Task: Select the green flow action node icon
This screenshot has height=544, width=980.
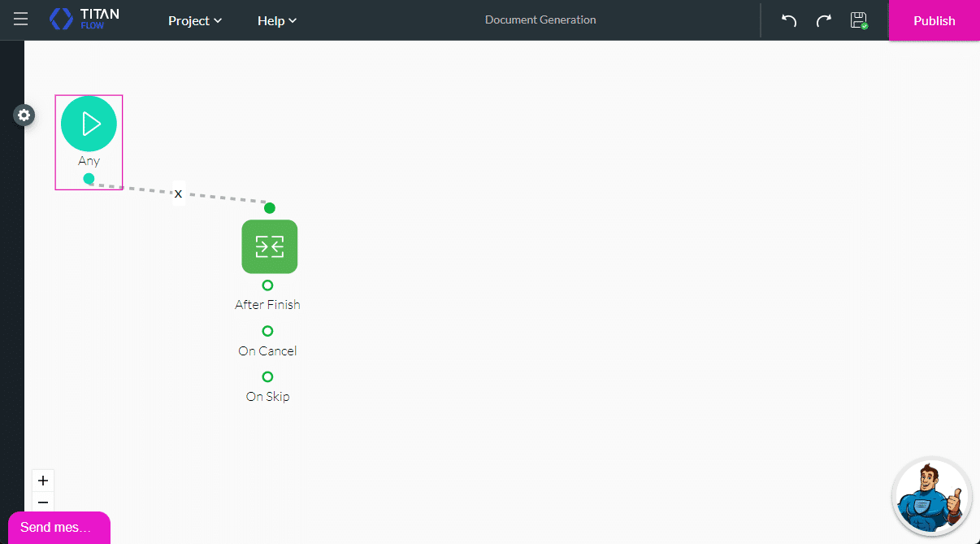Action: tap(269, 246)
